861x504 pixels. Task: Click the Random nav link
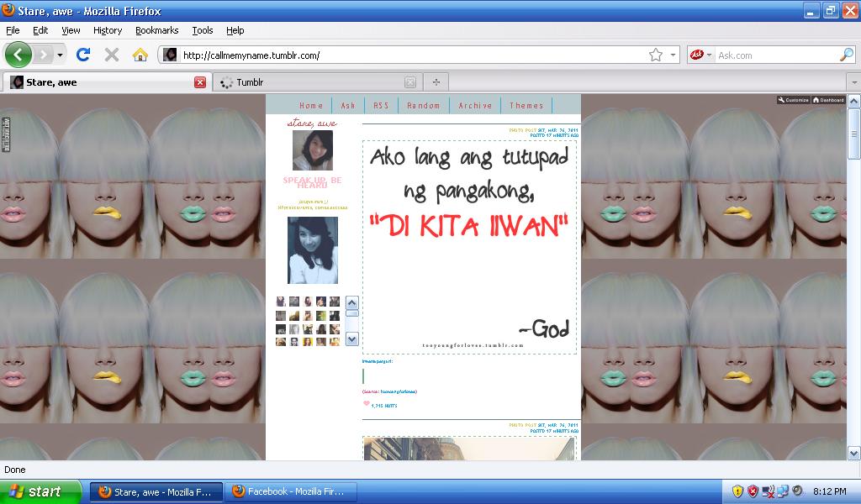point(424,105)
